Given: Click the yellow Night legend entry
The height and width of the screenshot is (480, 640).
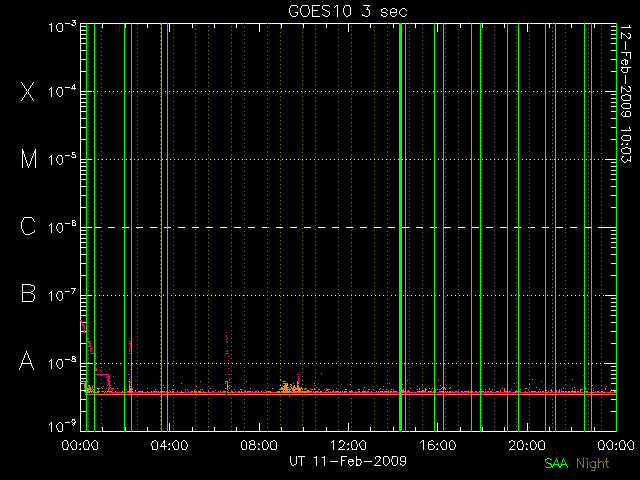Looking at the screenshot, I should [x=593, y=464].
